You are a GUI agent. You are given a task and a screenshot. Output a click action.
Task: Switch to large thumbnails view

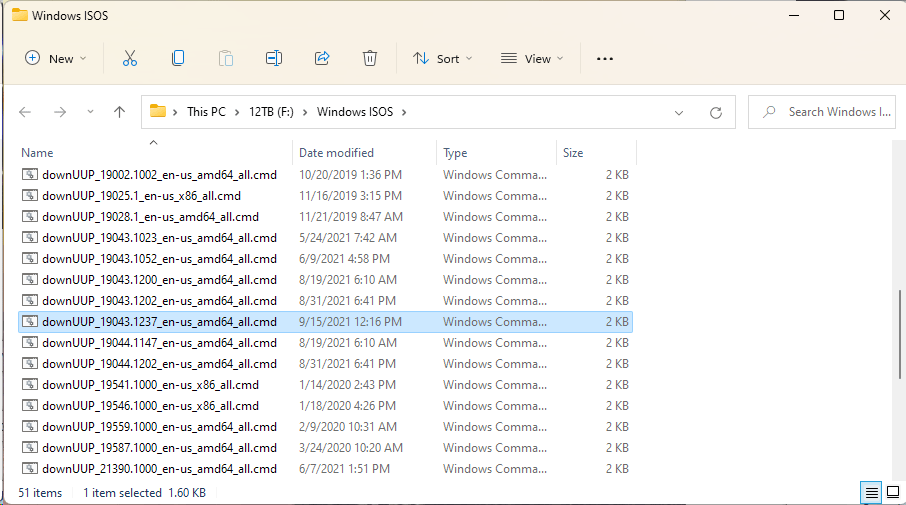[892, 492]
